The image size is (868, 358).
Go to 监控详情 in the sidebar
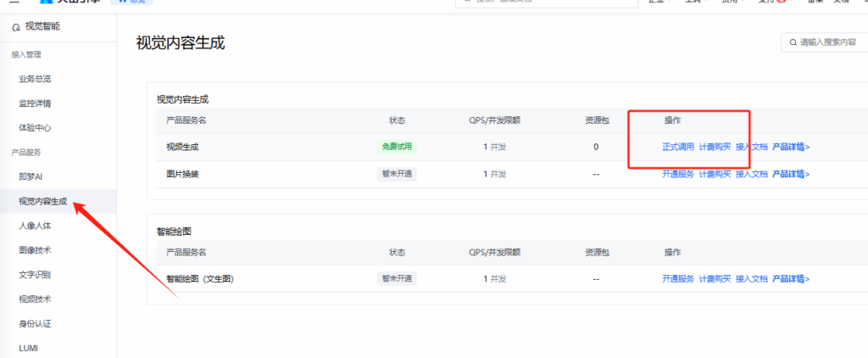pyautogui.click(x=35, y=103)
